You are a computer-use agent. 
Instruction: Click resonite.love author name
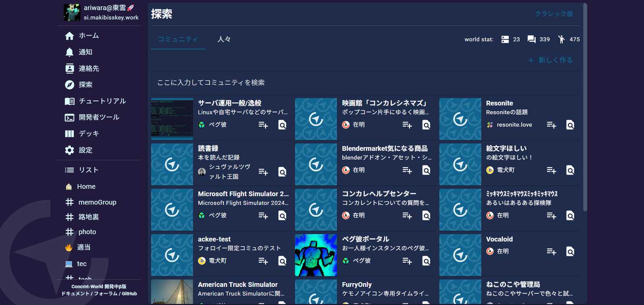[x=514, y=125]
